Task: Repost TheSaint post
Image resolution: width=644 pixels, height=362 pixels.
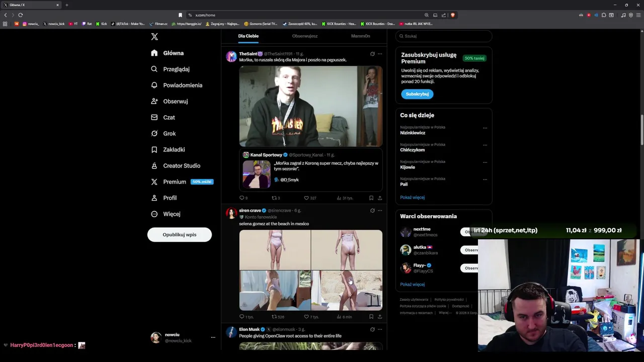Action: (276, 198)
